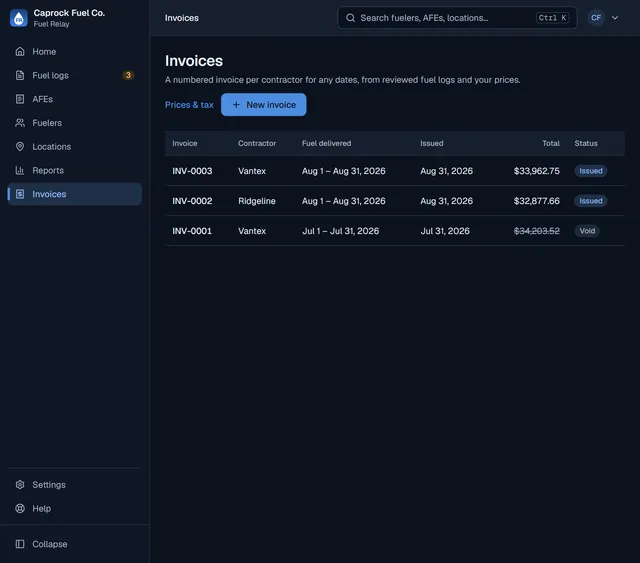Click Vantex in the INV-0001 row
640x563 pixels.
pos(252,231)
